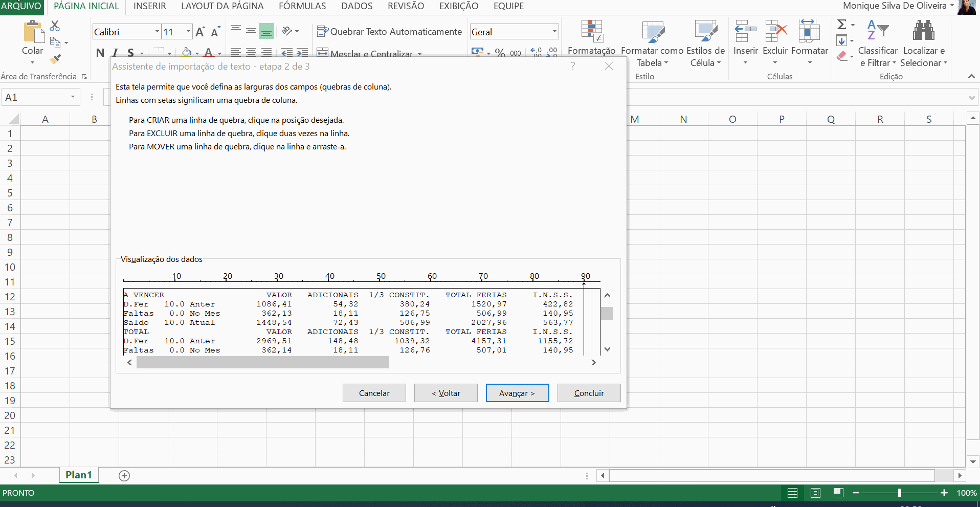Switch to LAYOUT DA PÁGINA tab
The image size is (980, 507).
tap(222, 6)
